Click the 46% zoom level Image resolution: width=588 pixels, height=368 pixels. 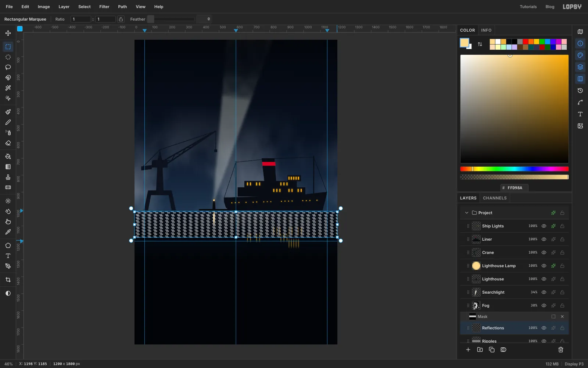tap(8, 364)
